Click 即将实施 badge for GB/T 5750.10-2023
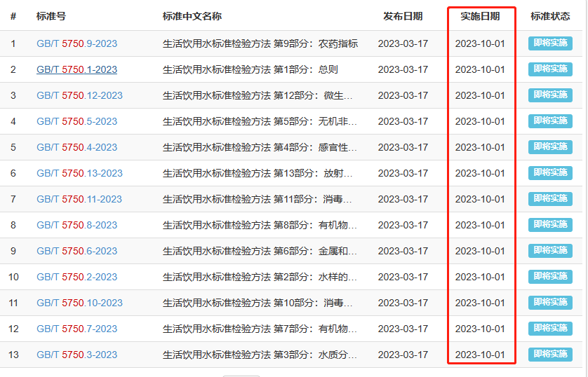 (550, 303)
